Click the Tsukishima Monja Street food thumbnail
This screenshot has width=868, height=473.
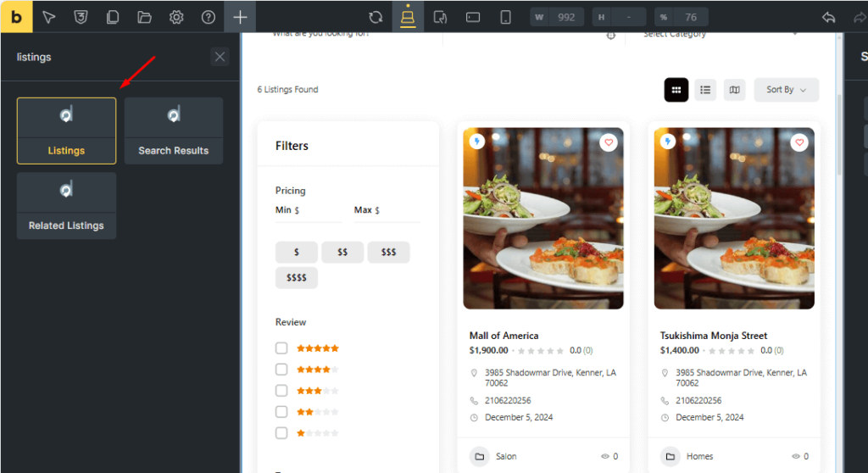734,218
